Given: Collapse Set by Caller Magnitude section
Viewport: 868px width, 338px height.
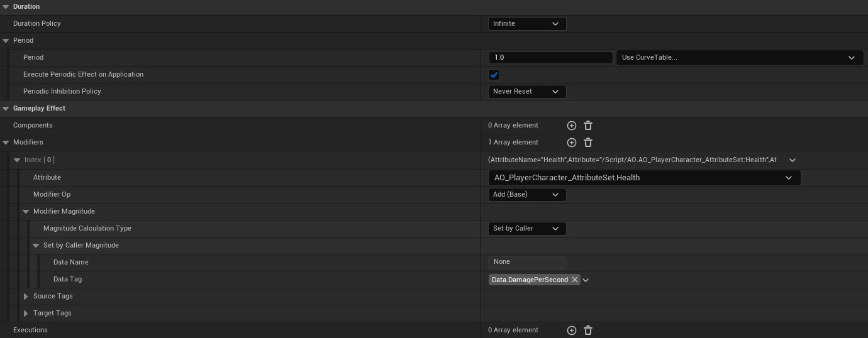Looking at the screenshot, I should (36, 246).
